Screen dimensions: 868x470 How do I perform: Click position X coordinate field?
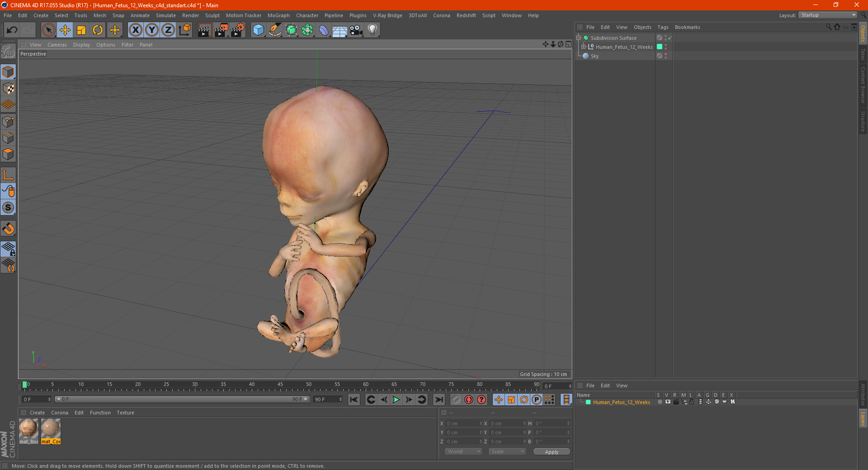pyautogui.click(x=463, y=423)
